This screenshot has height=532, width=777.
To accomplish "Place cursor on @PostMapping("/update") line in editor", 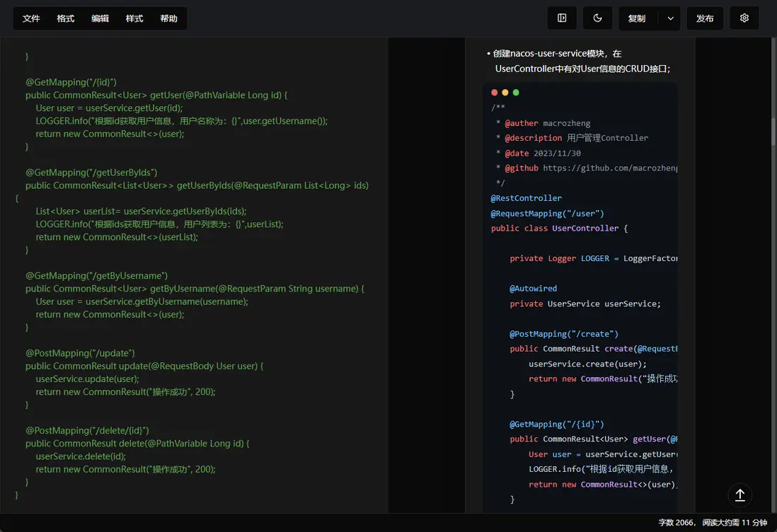I will 80,353.
